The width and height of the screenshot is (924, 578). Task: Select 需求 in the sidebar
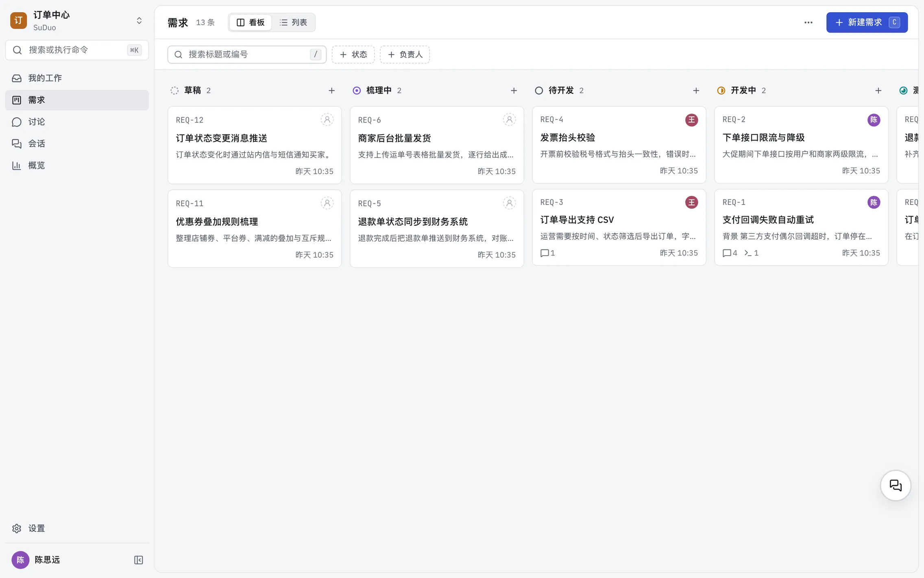point(77,100)
